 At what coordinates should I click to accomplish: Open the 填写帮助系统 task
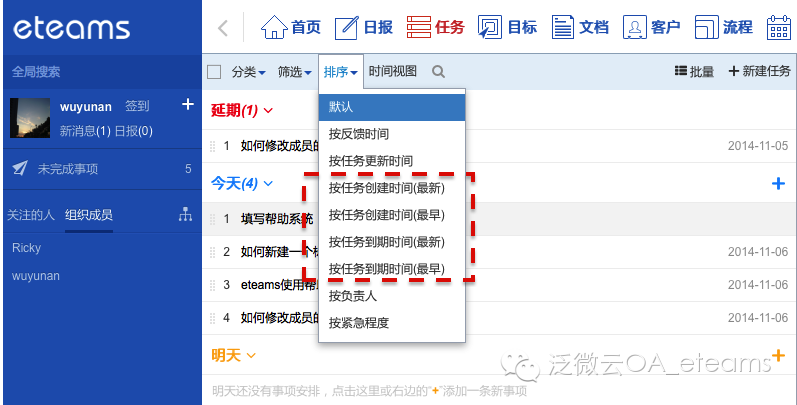[x=277, y=220]
